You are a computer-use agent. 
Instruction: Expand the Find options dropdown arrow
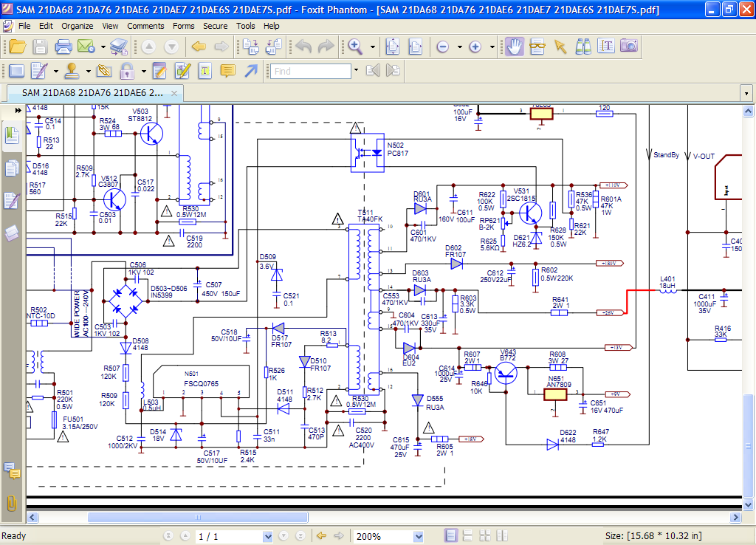356,71
